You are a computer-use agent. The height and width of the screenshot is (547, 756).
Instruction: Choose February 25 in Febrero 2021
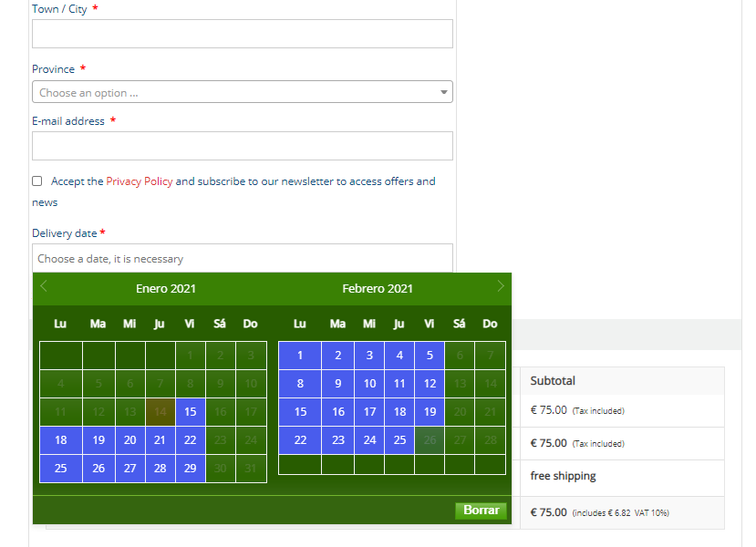pyautogui.click(x=399, y=440)
